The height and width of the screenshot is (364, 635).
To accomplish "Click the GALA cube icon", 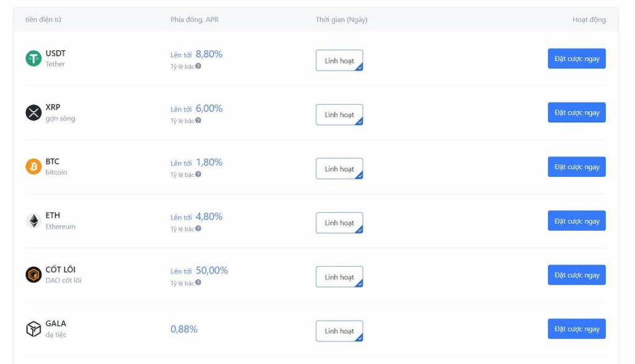I will click(x=35, y=328).
